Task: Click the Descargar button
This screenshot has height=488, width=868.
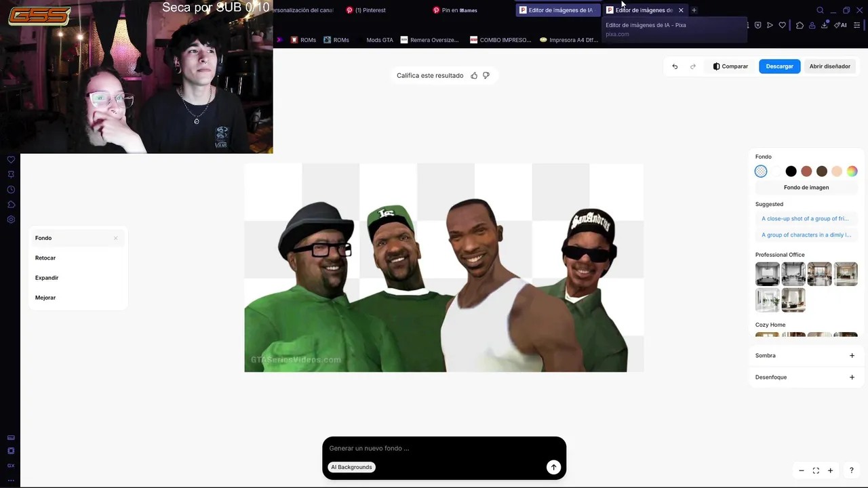Action: pyautogui.click(x=780, y=66)
